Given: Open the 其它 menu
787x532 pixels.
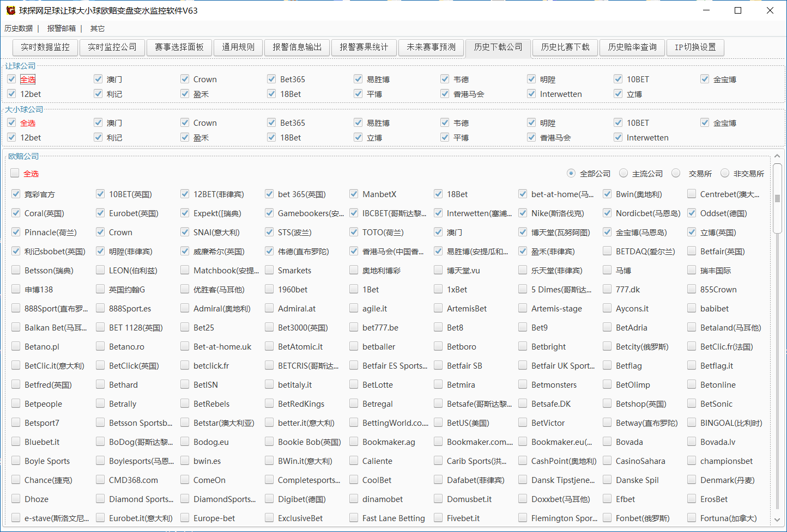Looking at the screenshot, I should [98, 28].
